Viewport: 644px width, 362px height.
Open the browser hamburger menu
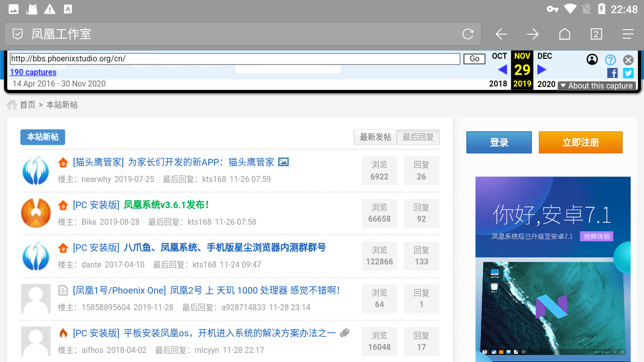coord(628,34)
